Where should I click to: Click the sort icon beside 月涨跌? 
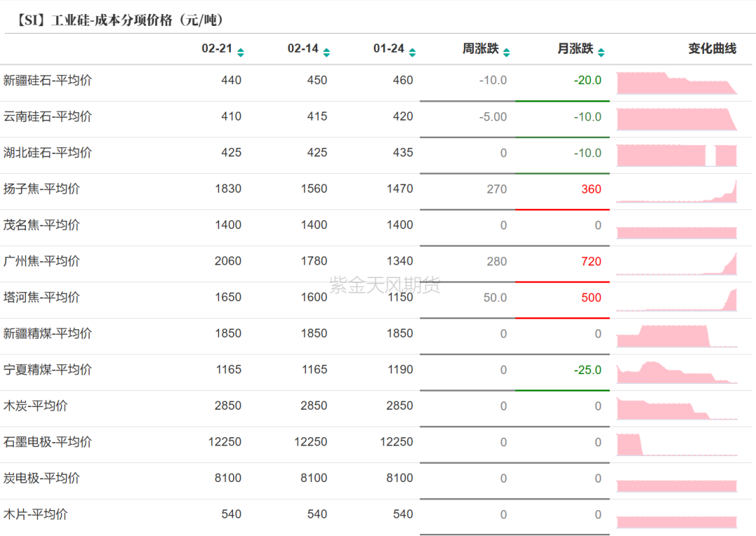[601, 52]
